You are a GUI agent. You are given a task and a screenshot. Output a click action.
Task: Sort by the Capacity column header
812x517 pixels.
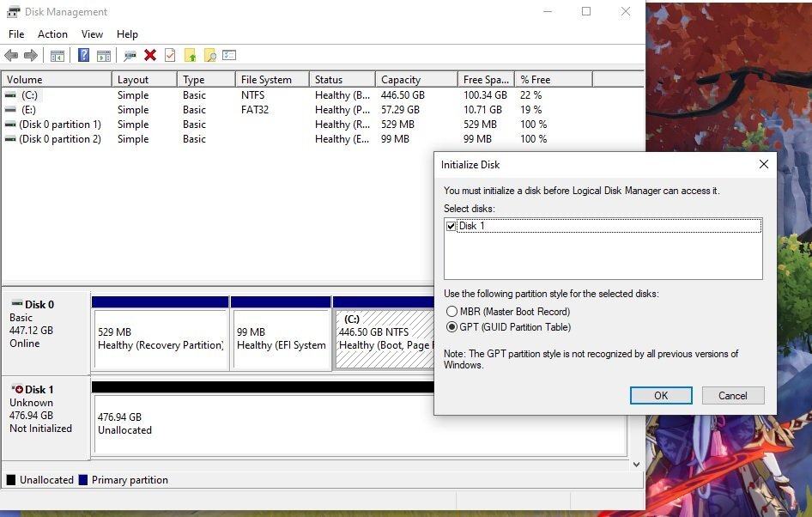click(417, 79)
